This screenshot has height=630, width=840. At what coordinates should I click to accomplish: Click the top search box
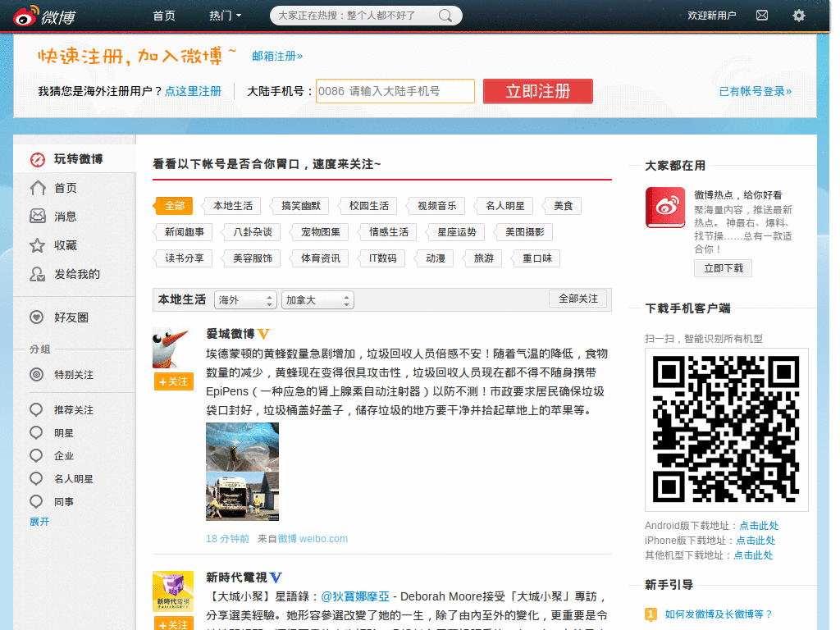click(366, 16)
